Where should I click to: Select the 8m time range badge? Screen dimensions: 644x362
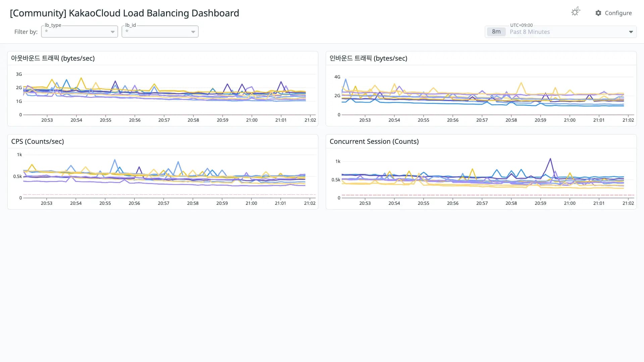pos(496,32)
